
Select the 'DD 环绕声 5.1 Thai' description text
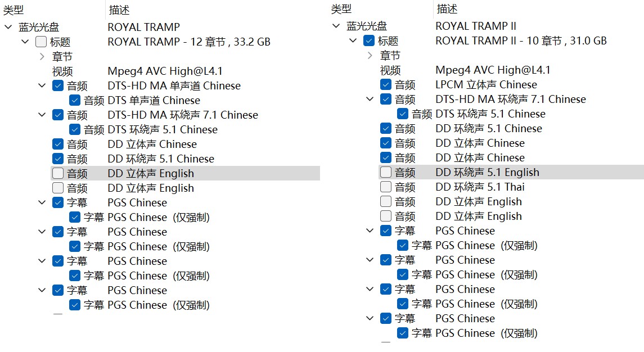(x=480, y=187)
